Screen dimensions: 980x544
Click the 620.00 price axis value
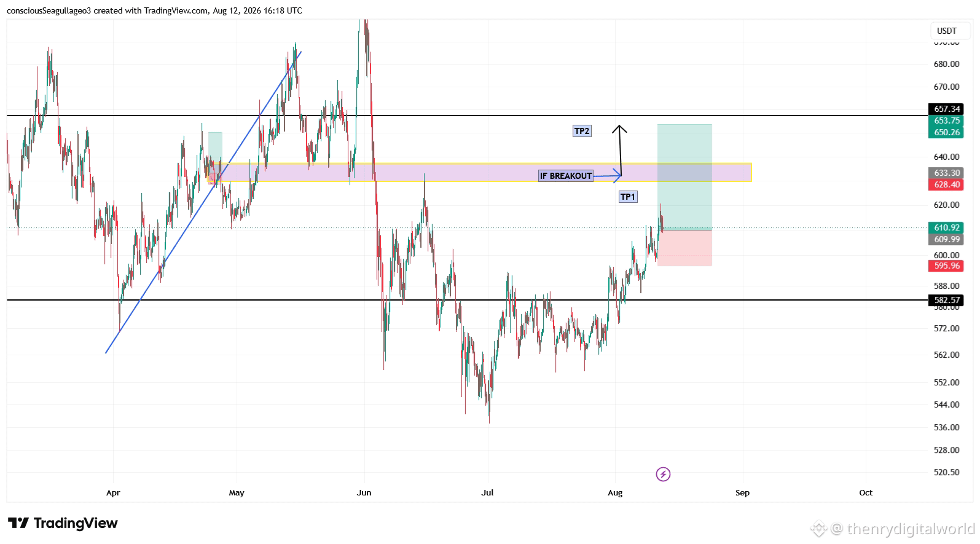click(x=946, y=205)
